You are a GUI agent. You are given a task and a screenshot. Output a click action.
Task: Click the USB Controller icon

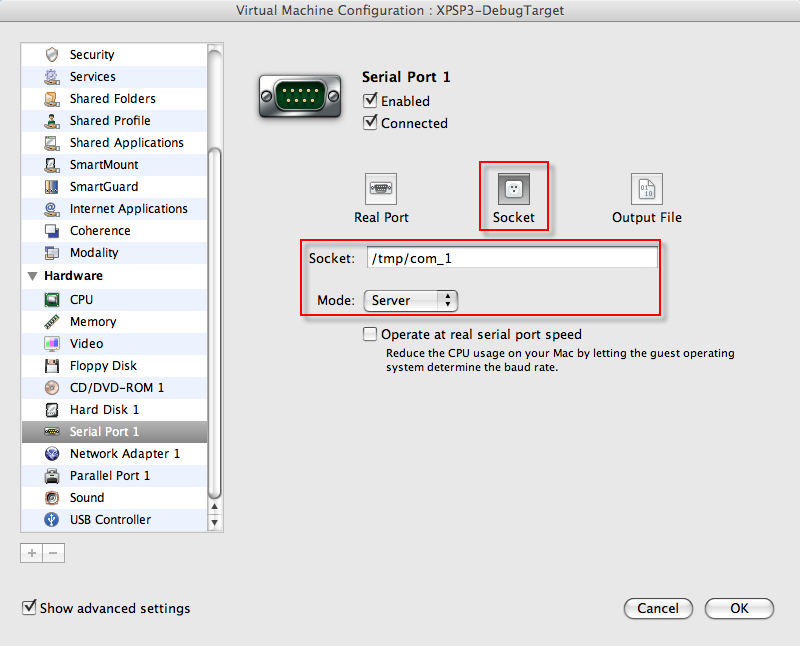[52, 520]
